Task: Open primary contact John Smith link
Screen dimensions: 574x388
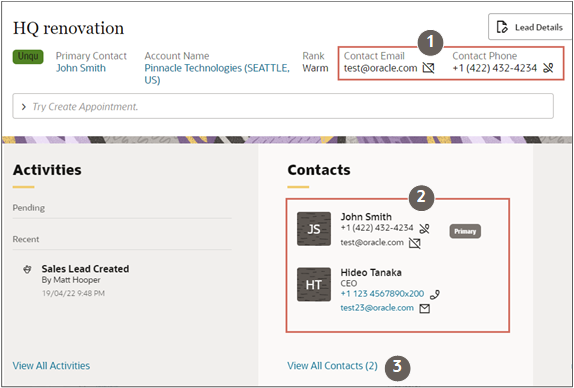Action: click(81, 68)
